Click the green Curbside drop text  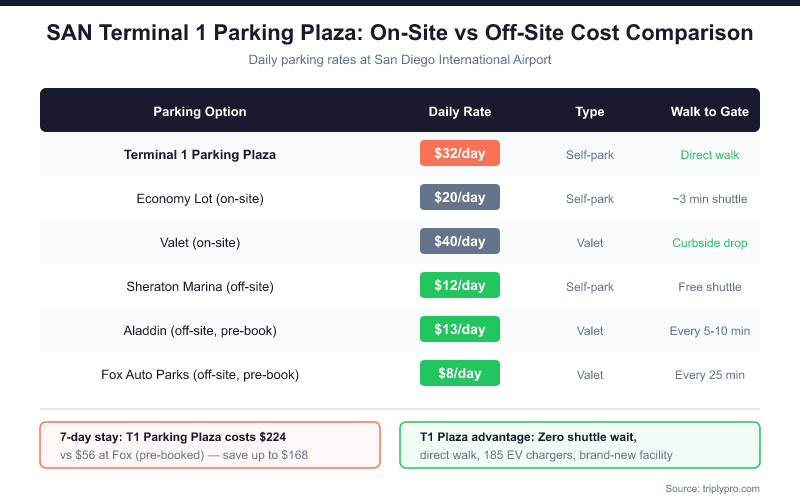point(709,243)
